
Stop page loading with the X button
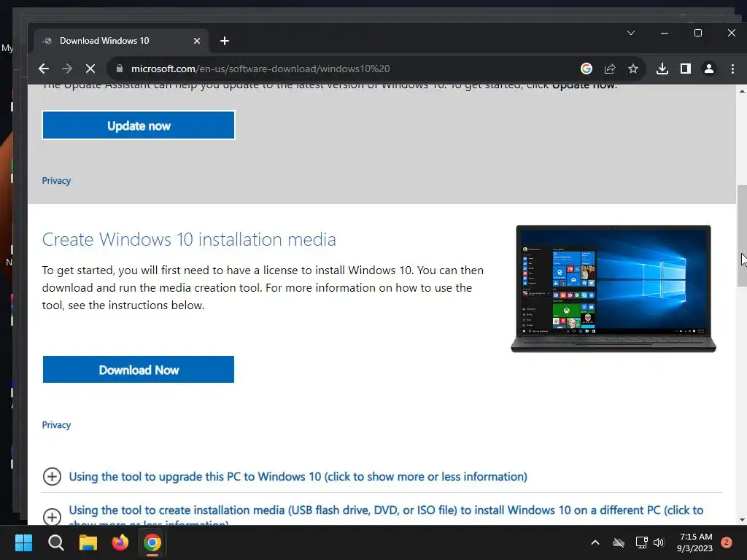point(90,69)
